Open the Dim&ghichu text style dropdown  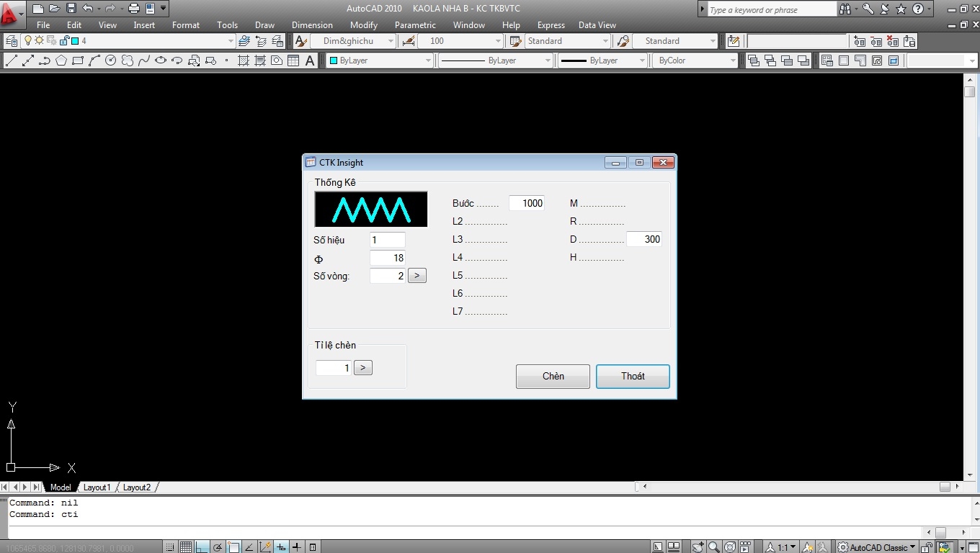[354, 41]
